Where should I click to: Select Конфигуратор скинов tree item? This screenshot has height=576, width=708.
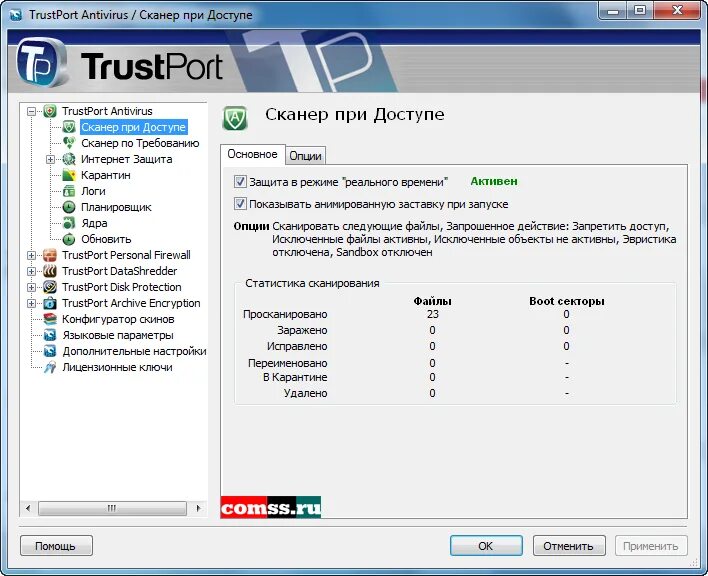(x=118, y=319)
